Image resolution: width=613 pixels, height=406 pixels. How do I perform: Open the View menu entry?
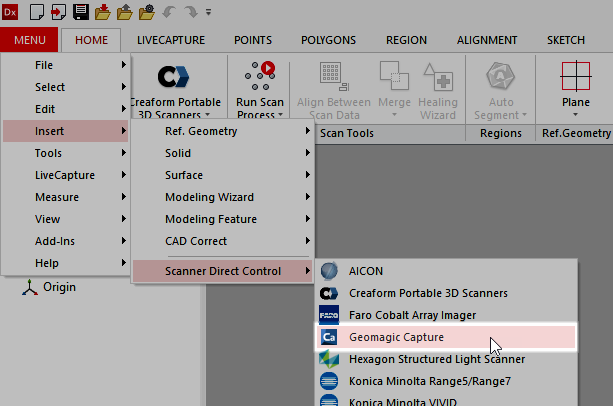[x=65, y=219]
